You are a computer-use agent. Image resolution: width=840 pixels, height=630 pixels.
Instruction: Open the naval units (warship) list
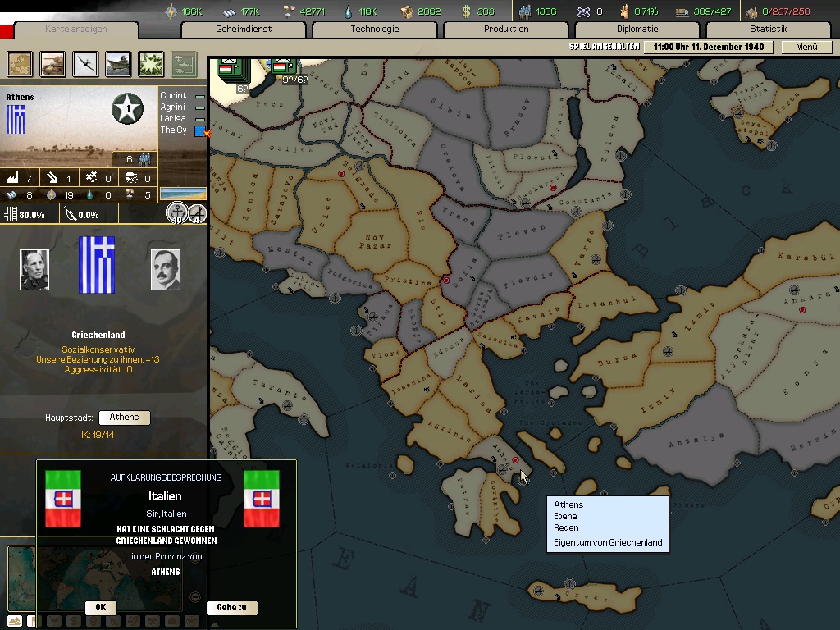[x=118, y=63]
